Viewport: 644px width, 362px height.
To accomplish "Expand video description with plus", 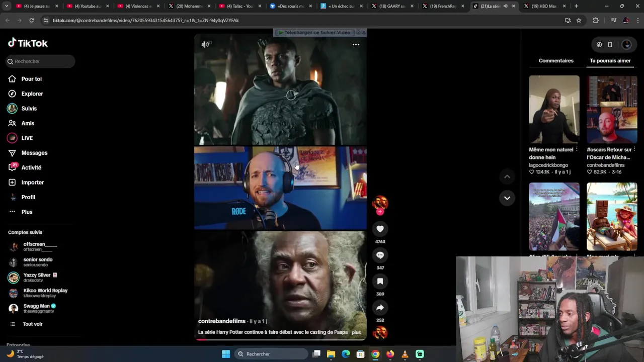I will pos(356,332).
